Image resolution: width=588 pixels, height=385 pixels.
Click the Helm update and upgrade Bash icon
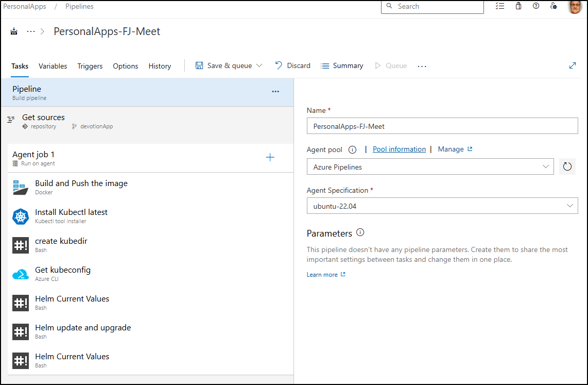click(20, 332)
